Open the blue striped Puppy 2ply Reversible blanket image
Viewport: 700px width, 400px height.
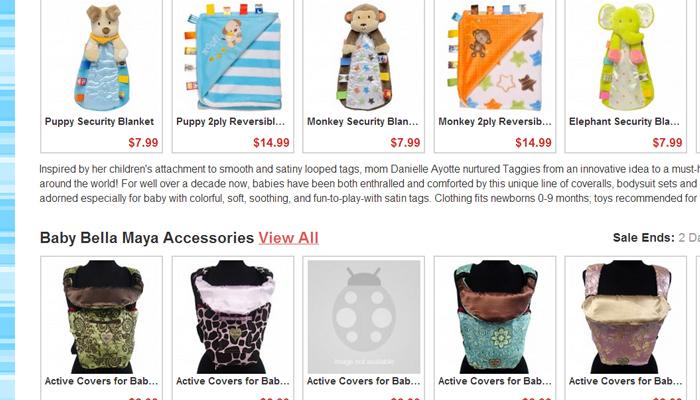(x=233, y=57)
